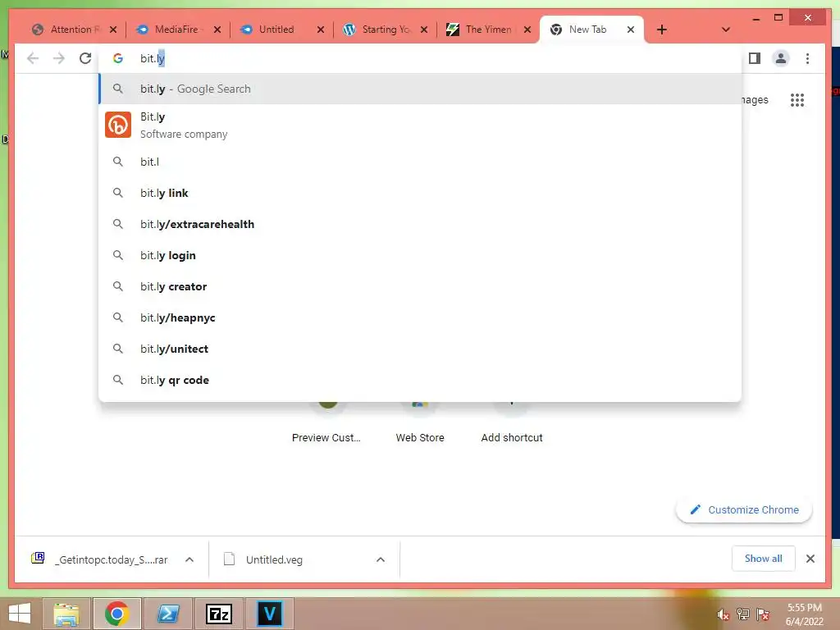Choose the Bit.ly Software company suggestion
Viewport: 840px width, 630px height.
(420, 125)
